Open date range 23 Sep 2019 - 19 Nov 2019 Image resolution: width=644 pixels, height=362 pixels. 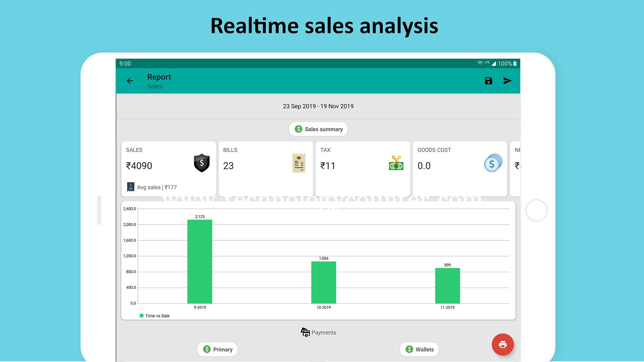click(x=318, y=106)
